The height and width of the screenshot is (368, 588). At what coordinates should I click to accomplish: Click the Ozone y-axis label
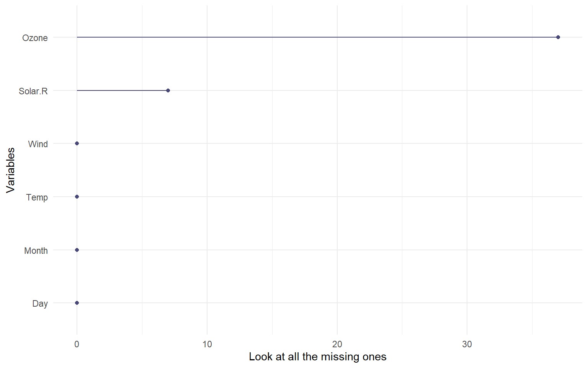[35, 38]
